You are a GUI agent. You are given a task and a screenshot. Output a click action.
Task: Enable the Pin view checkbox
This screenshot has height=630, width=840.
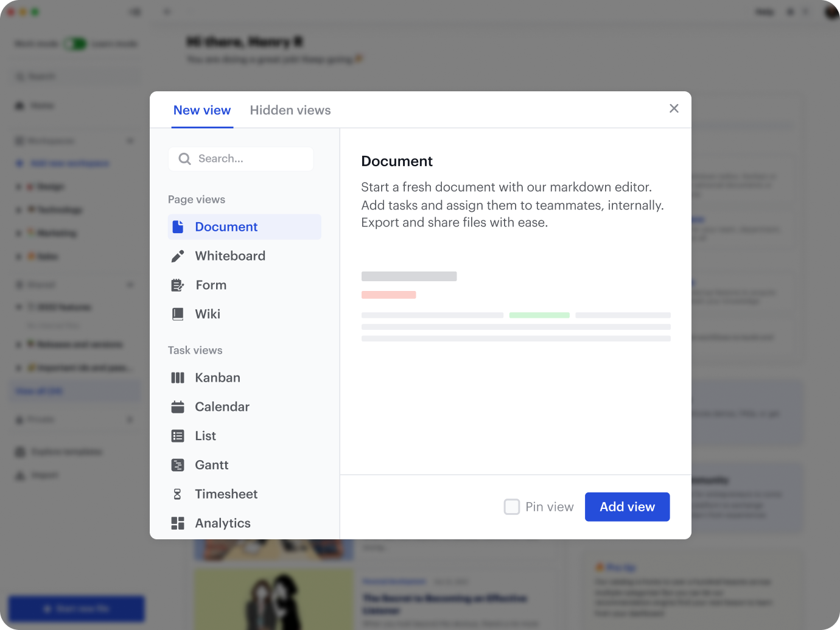(512, 506)
